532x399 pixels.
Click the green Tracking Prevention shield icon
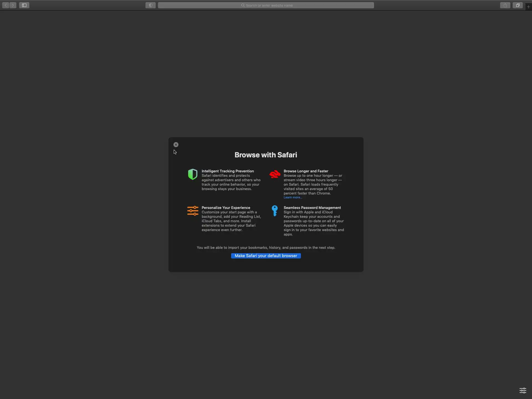[193, 174]
